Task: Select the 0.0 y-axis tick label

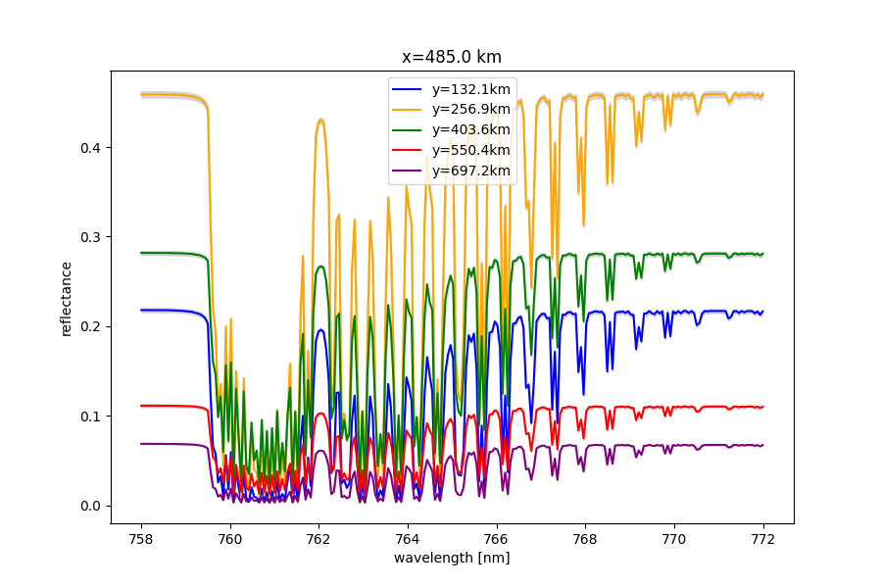Action: pyautogui.click(x=91, y=506)
